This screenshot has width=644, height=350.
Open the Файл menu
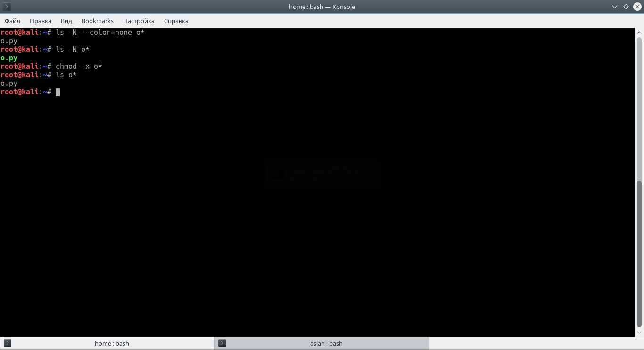click(x=13, y=21)
